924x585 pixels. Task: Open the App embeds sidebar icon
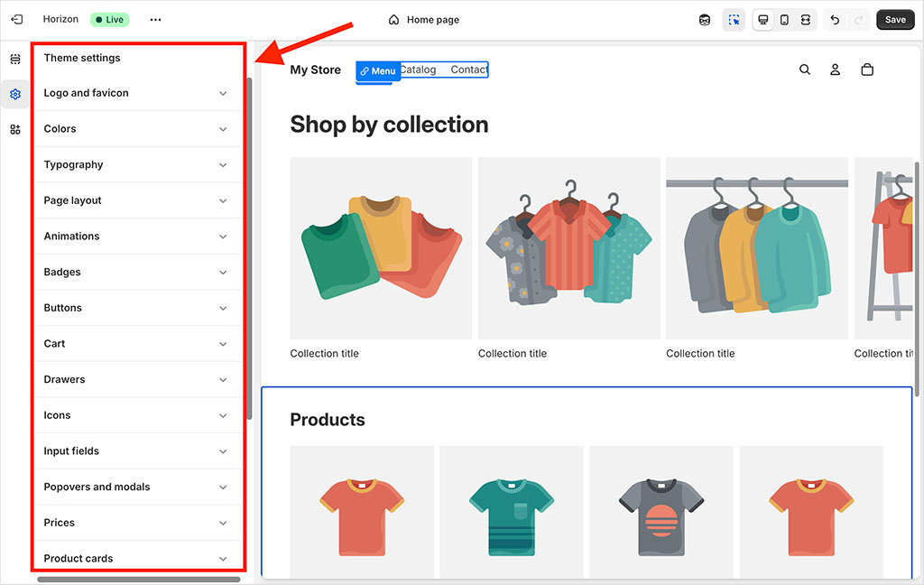(15, 130)
